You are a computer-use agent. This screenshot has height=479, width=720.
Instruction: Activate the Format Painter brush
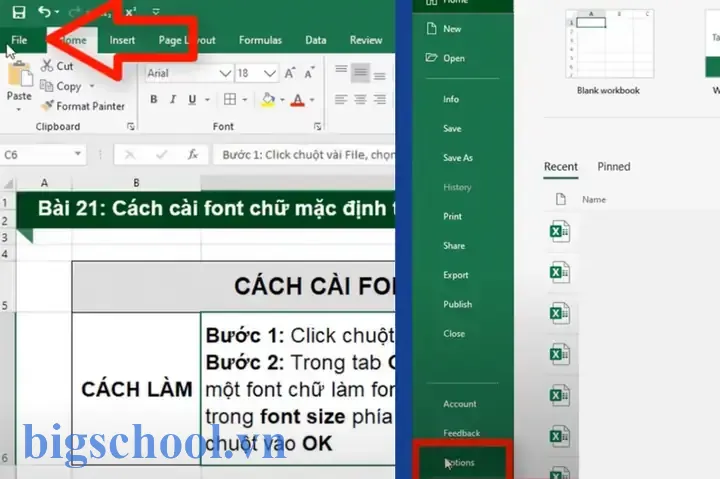click(83, 106)
